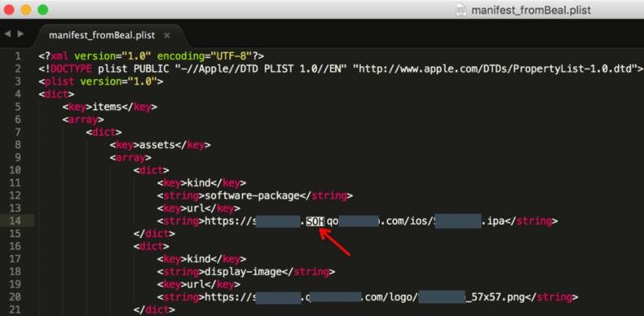644x316 pixels.
Task: Click the </dict> tag on line 15
Action: coord(154,234)
